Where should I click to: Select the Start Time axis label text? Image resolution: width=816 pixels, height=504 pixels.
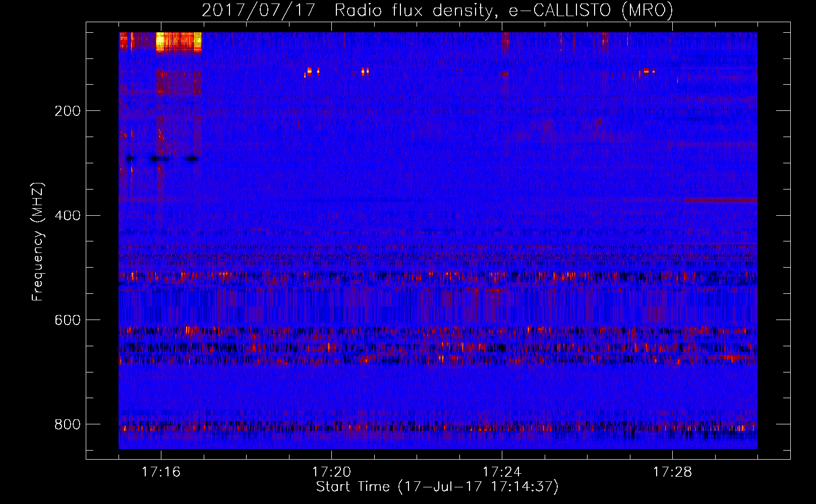click(x=437, y=487)
